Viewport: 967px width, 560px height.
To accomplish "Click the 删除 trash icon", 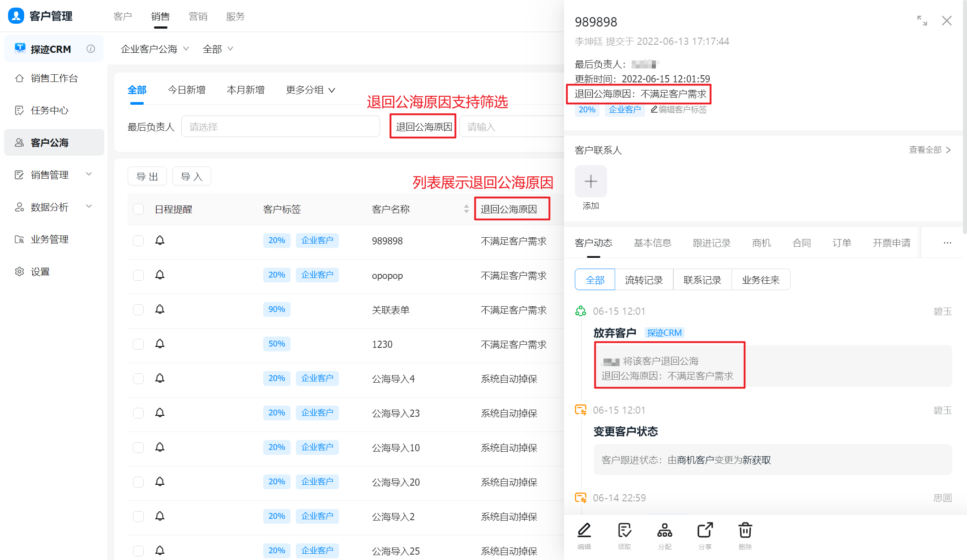I will tap(745, 531).
